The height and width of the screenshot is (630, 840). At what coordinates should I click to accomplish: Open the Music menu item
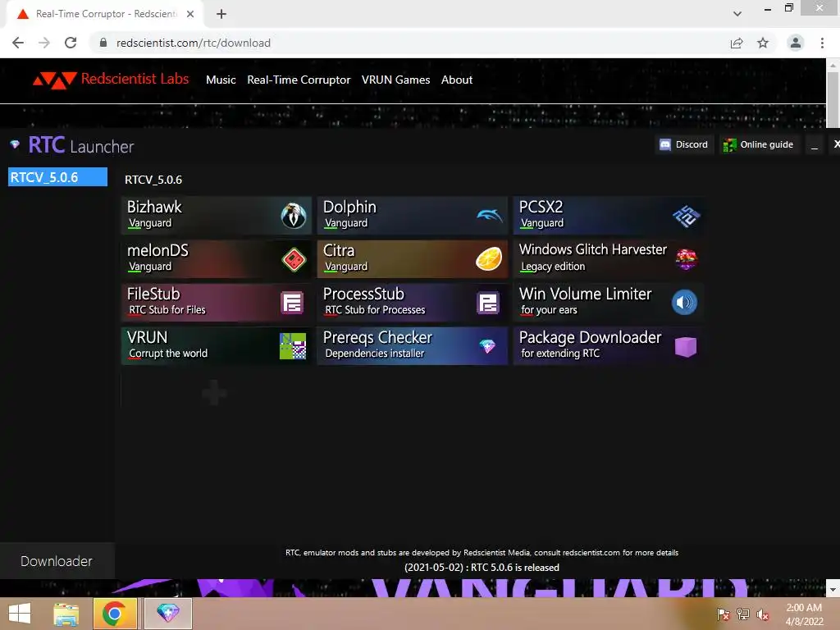221,80
